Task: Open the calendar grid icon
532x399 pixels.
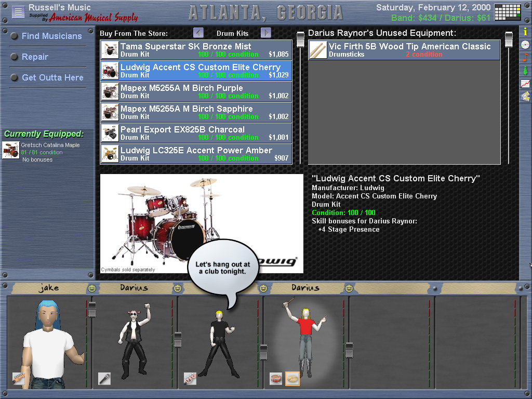Action: point(507,12)
